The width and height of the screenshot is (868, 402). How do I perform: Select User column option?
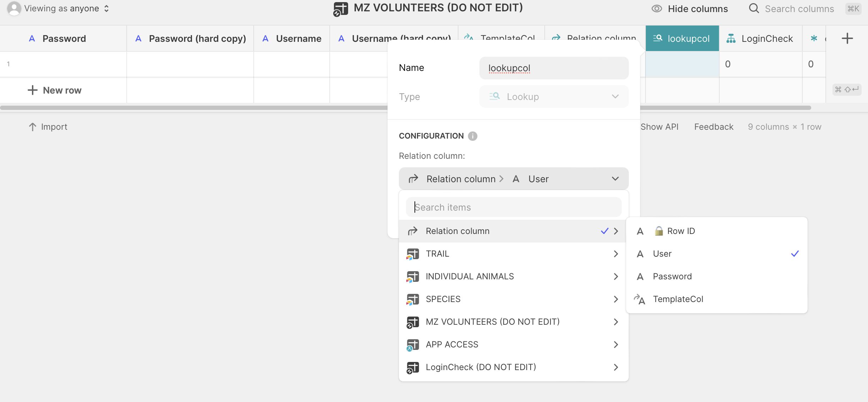[x=662, y=254]
